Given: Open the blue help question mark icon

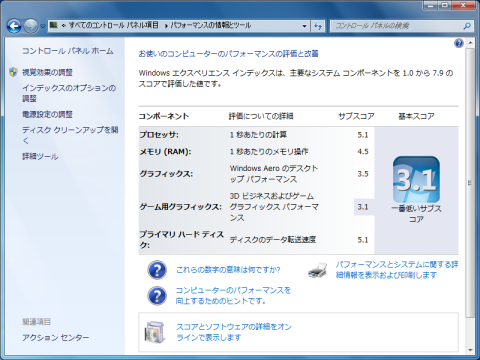Looking at the screenshot, I should click(x=459, y=43).
